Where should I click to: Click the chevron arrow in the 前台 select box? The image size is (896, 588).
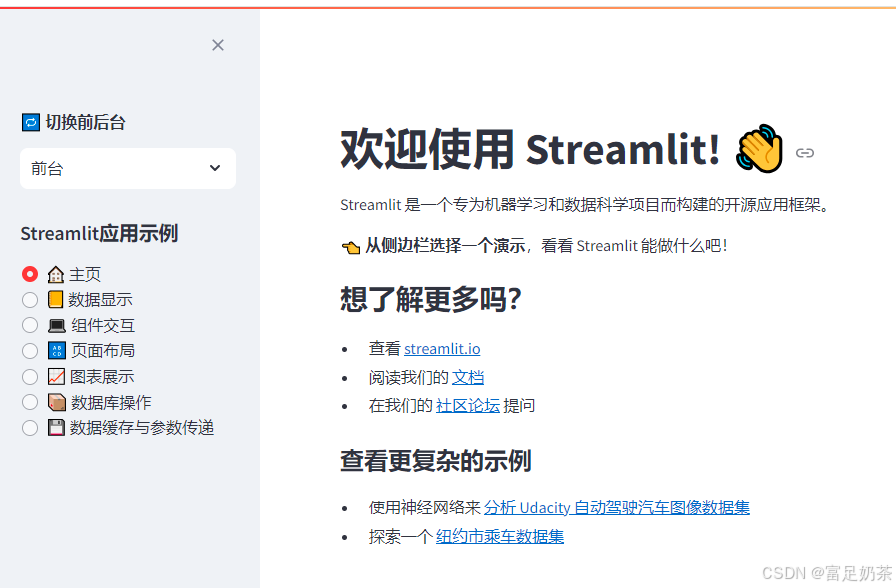pos(215,168)
